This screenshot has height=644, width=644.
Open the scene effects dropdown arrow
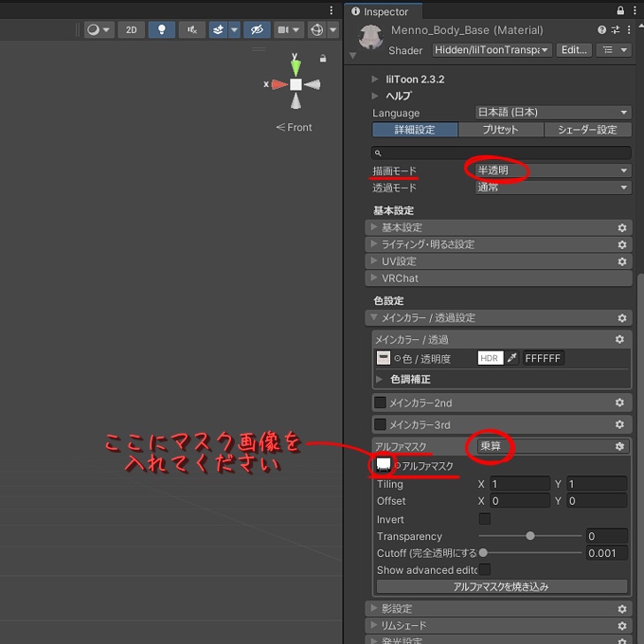(x=234, y=29)
